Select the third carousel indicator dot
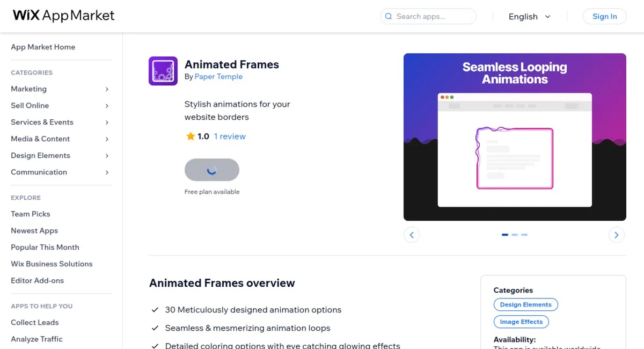This screenshot has height=349, width=644. [524, 235]
